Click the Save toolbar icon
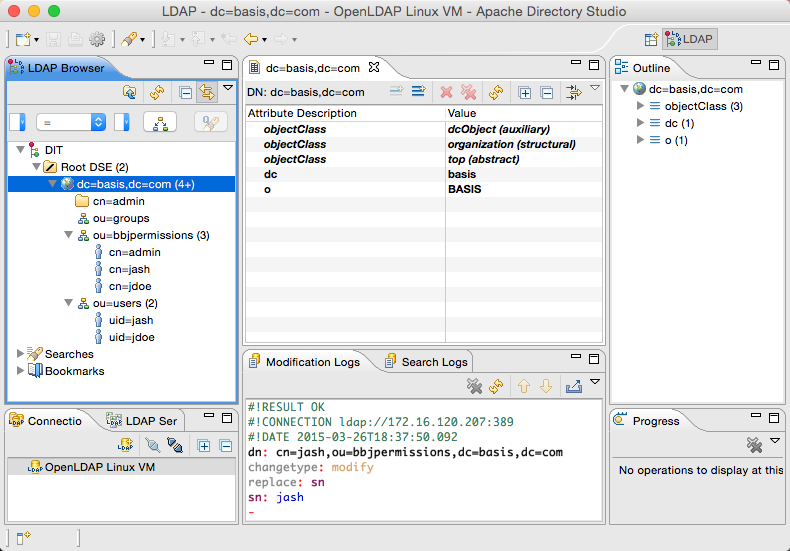790x551 pixels. (x=54, y=39)
